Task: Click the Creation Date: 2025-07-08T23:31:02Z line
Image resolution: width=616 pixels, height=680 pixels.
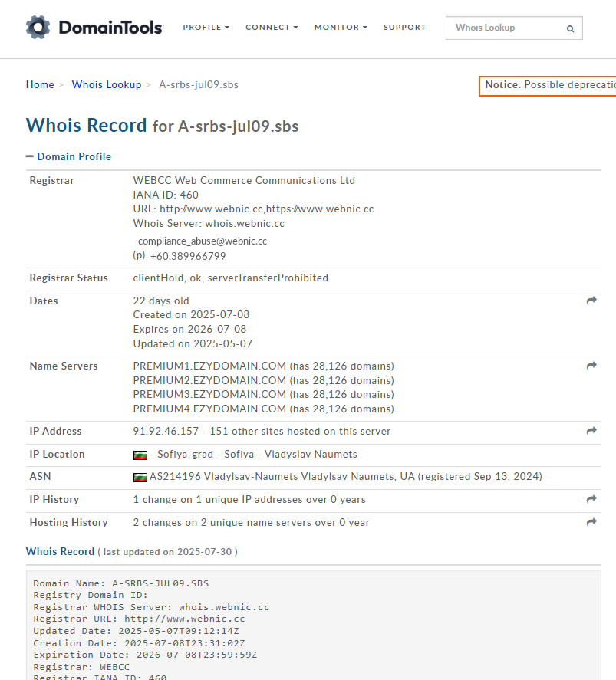Action: (x=140, y=643)
